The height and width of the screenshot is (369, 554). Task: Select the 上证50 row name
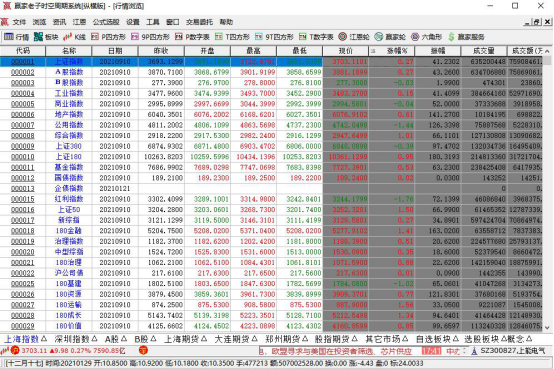pos(69,210)
